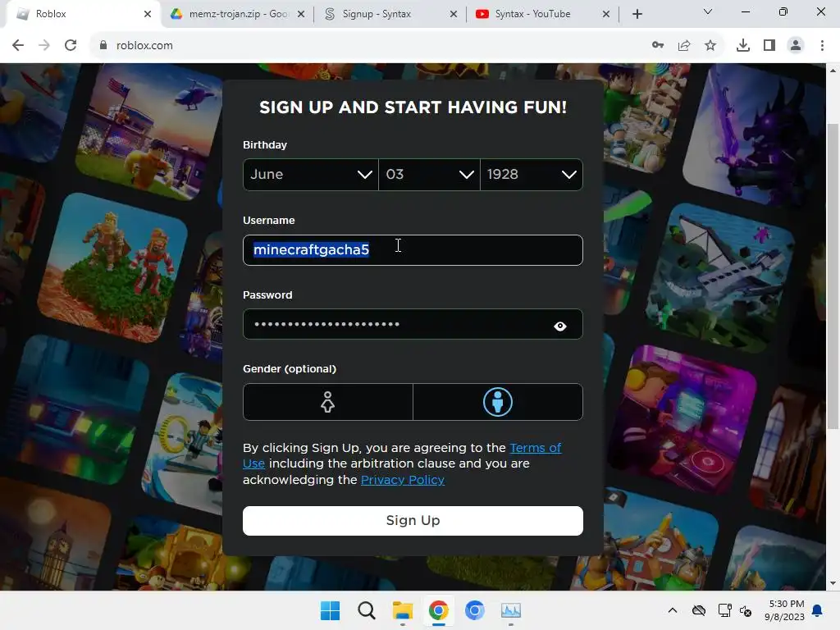Image resolution: width=840 pixels, height=630 pixels.
Task: Open the Chrome profile avatar
Action: pos(796,46)
